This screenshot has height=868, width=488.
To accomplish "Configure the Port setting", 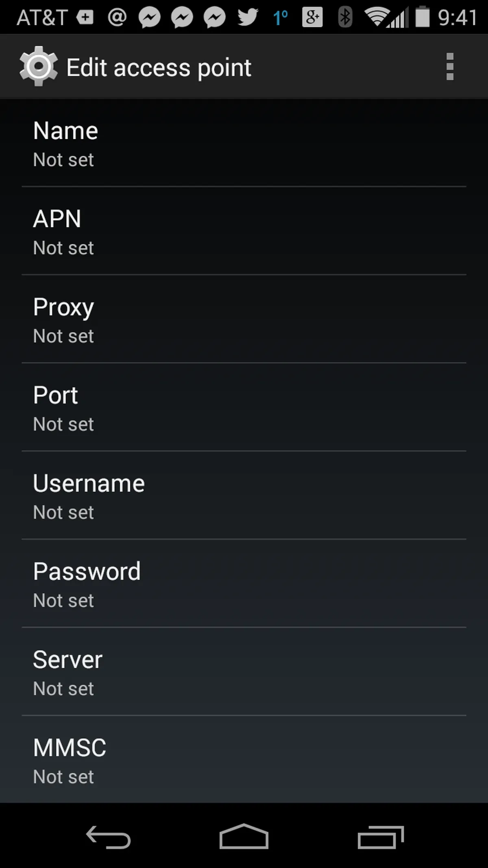I will point(244,408).
